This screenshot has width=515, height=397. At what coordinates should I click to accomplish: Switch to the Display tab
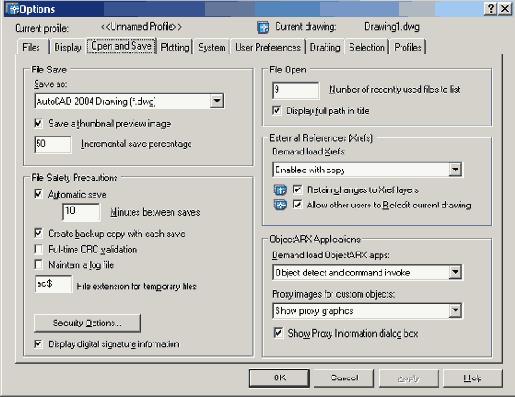tap(68, 47)
